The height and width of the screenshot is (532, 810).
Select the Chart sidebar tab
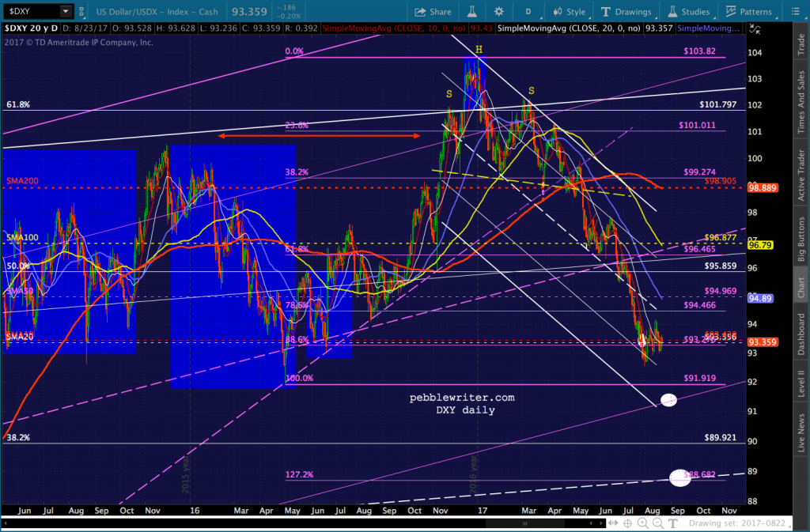point(801,288)
